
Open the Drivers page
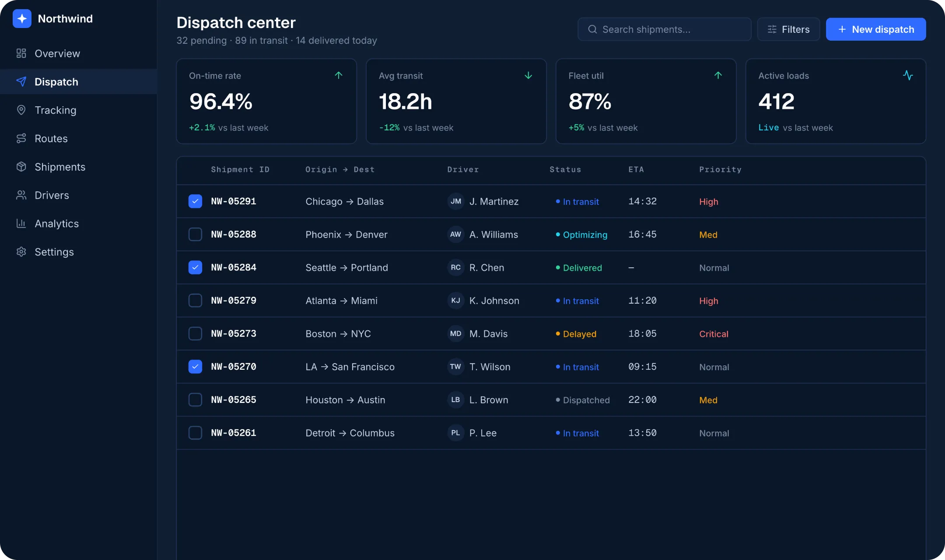78,195
